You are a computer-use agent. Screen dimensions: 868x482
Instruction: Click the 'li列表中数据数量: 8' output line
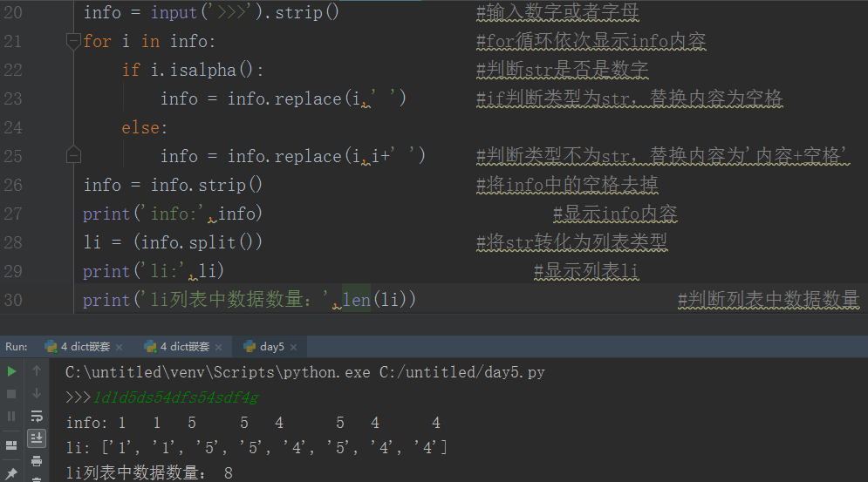click(149, 472)
